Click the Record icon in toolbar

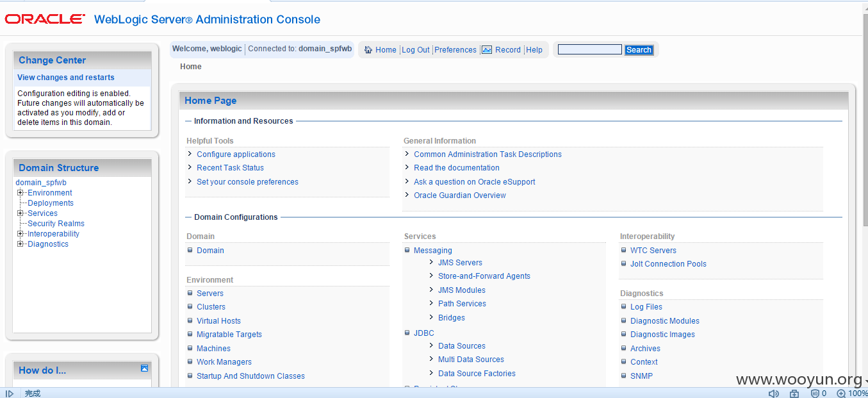(487, 50)
